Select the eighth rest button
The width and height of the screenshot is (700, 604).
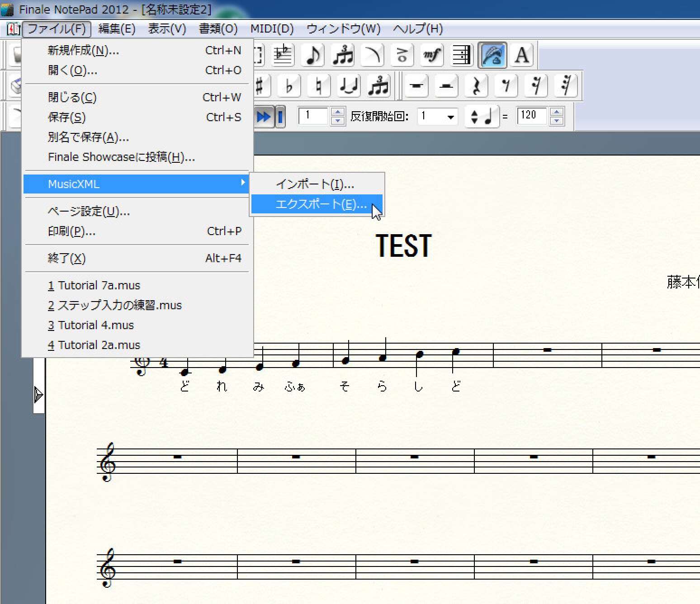click(x=506, y=85)
